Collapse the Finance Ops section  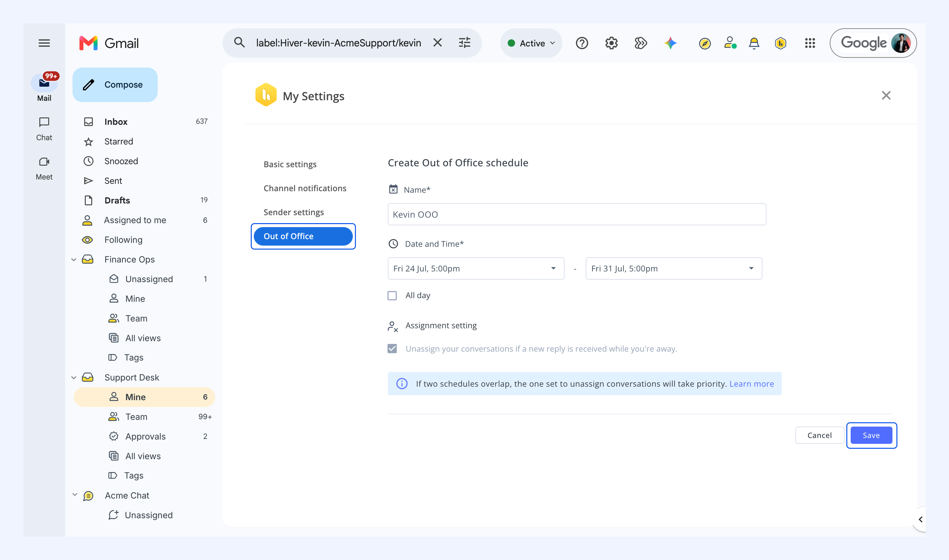click(x=74, y=260)
